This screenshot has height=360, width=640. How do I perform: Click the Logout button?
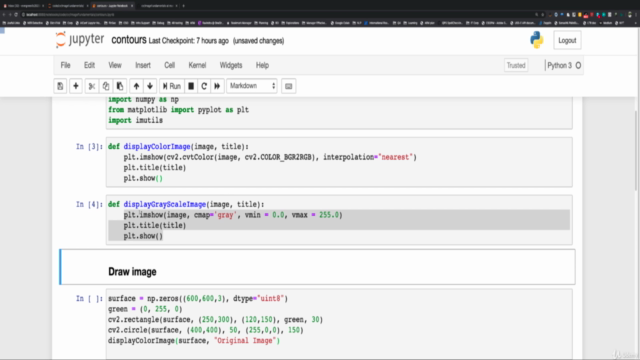(567, 40)
